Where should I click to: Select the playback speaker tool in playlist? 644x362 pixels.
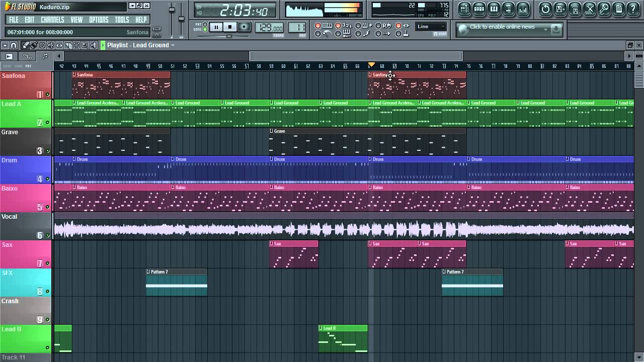[94, 45]
